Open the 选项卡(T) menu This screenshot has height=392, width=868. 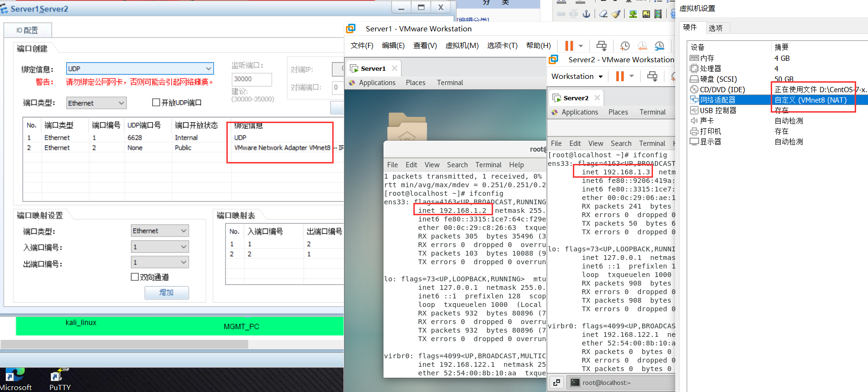502,46
